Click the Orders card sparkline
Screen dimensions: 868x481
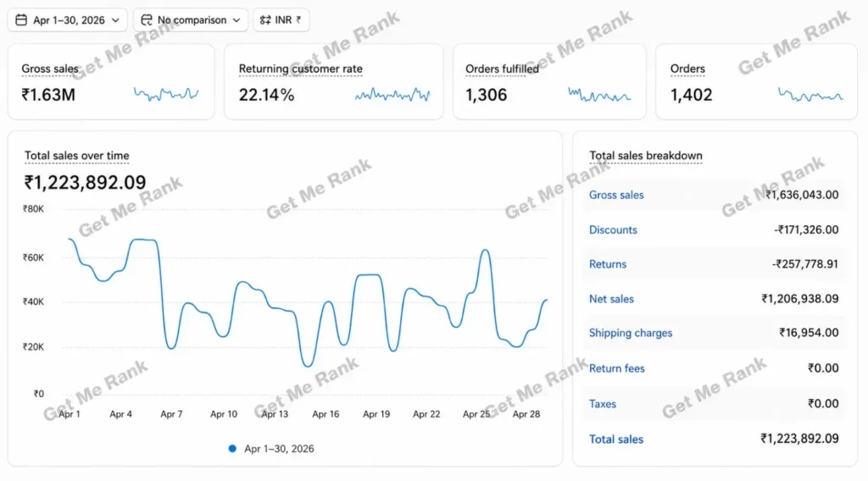810,95
